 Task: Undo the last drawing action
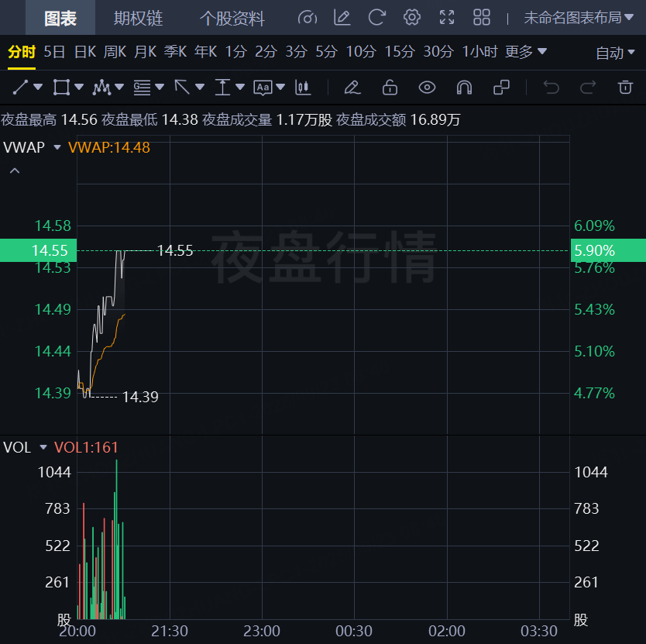point(551,88)
